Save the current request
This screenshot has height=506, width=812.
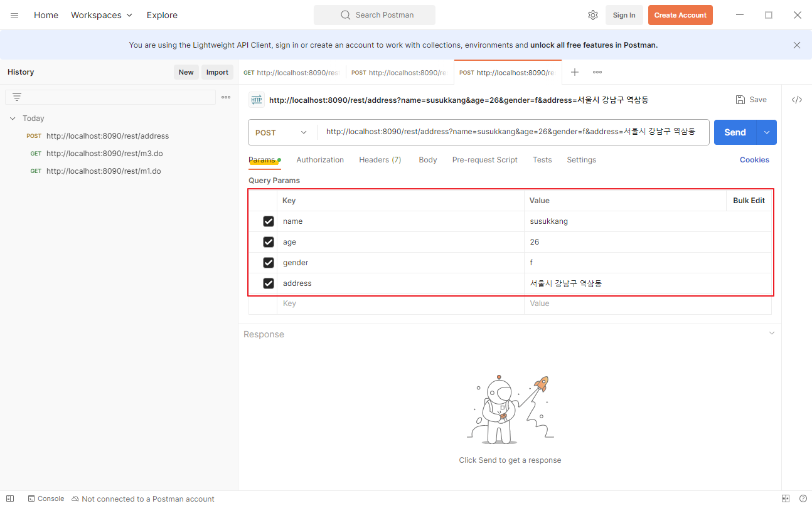click(751, 100)
